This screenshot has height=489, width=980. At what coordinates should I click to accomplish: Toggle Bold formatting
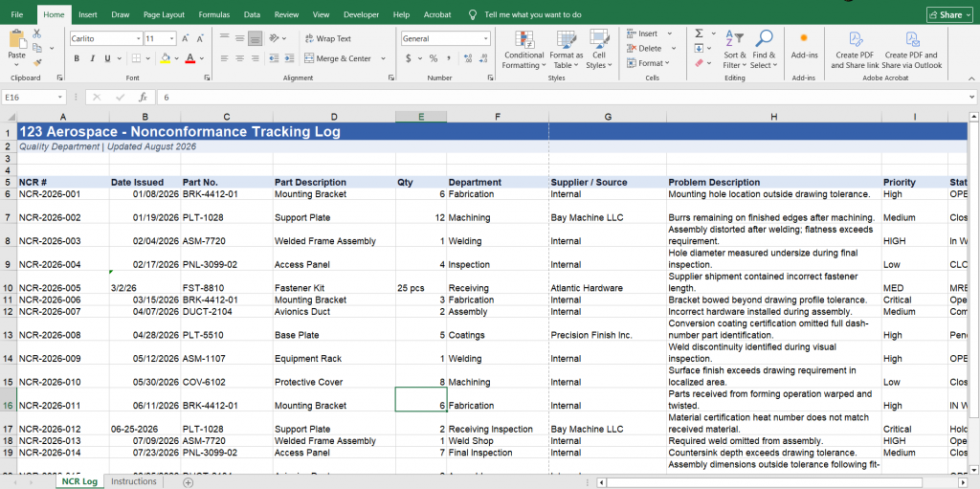[x=77, y=58]
